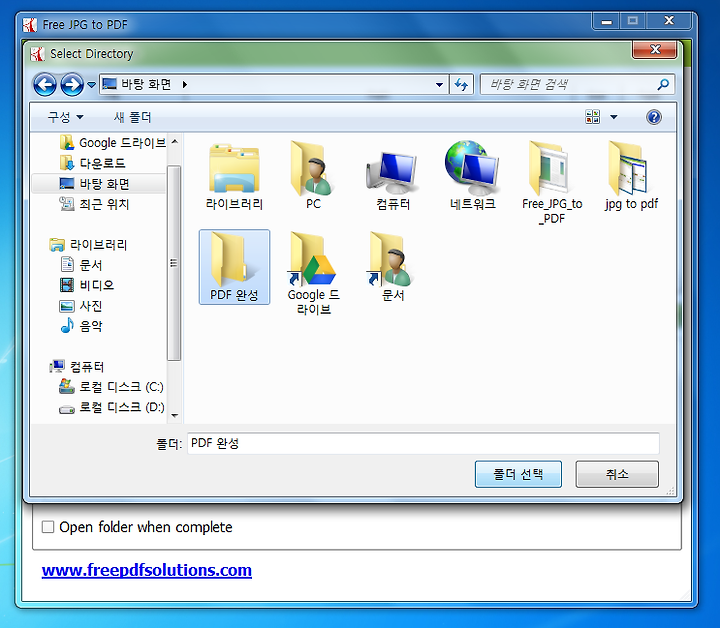Click the refresh button next to address bar
This screenshot has width=720, height=628.
(461, 84)
